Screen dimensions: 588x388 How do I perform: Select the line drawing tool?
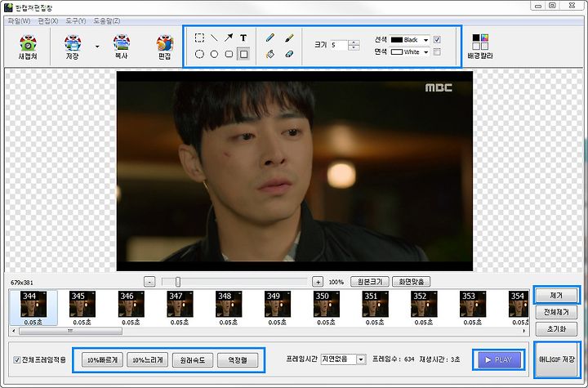click(x=214, y=38)
